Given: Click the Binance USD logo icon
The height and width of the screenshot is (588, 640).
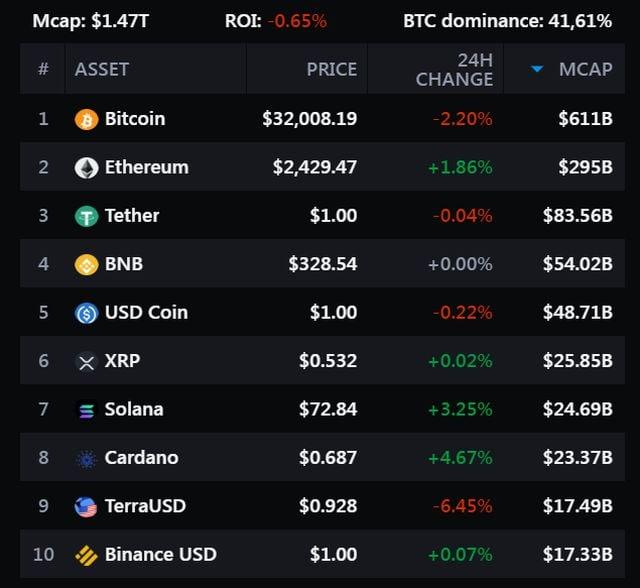Looking at the screenshot, I should point(87,555).
